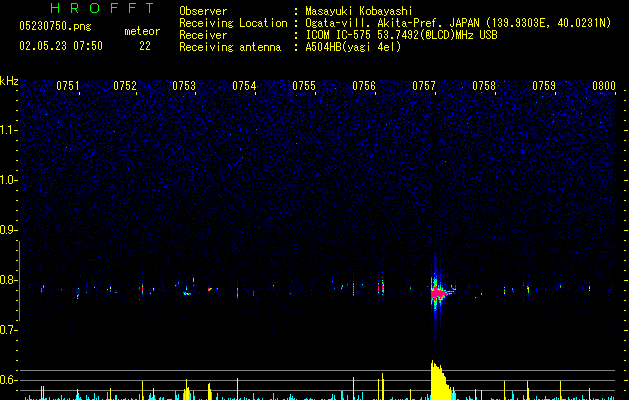Click the 0.6 kHz frequency label

tap(8, 380)
